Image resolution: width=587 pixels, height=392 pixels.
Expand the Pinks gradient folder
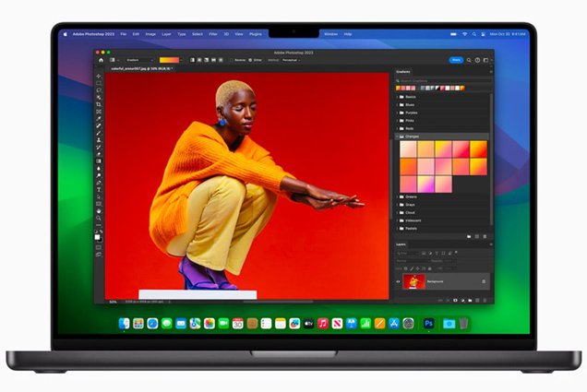397,121
